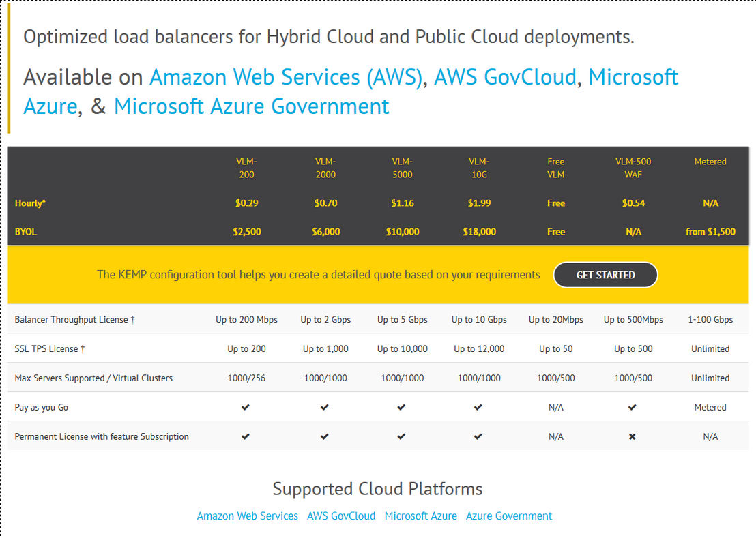Click the Pay as you Go checkmark under VLM-10G

coord(478,407)
